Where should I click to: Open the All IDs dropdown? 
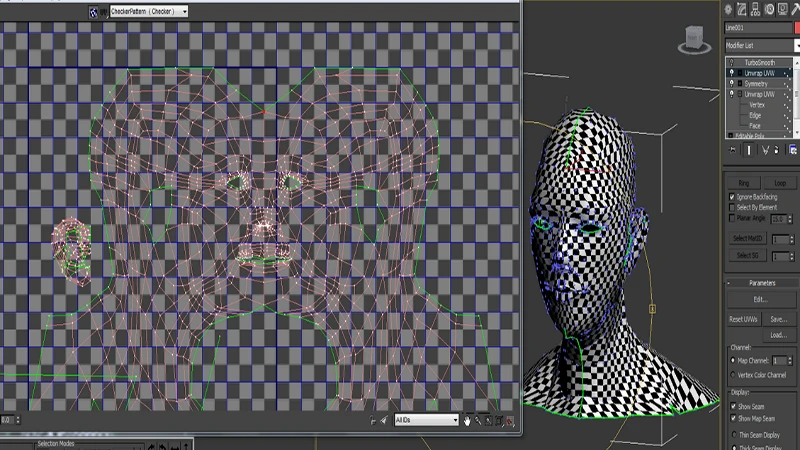[427, 421]
